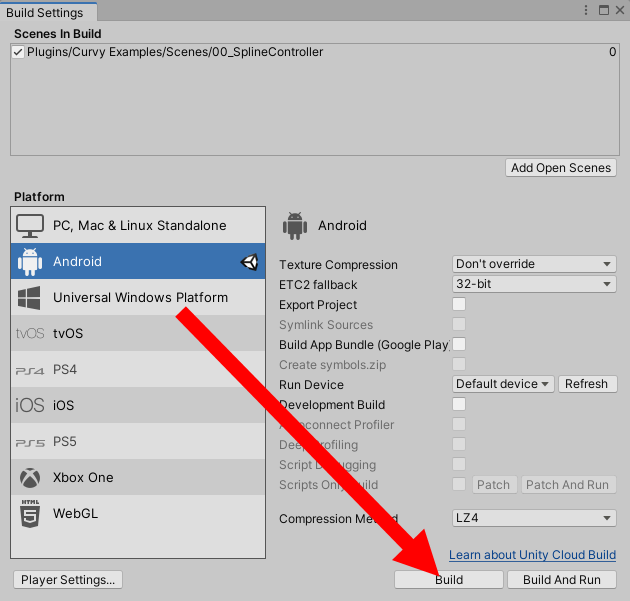Screen dimensions: 630x601
Task: Open the Build Settings window options menu
Action: (586, 10)
